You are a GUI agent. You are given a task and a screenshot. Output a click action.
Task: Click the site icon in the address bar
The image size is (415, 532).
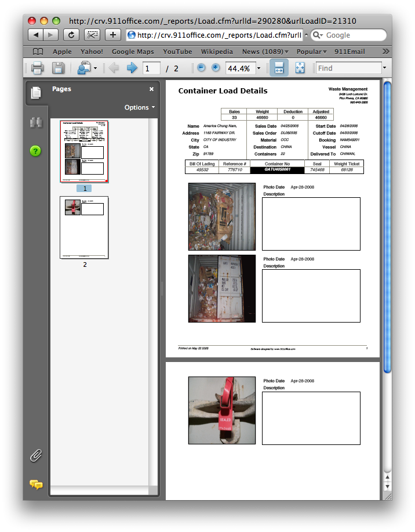point(132,35)
